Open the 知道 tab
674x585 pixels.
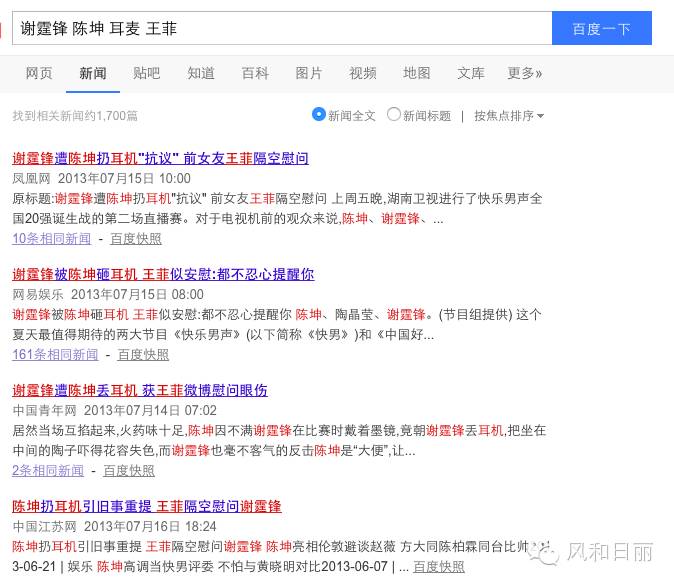201,74
